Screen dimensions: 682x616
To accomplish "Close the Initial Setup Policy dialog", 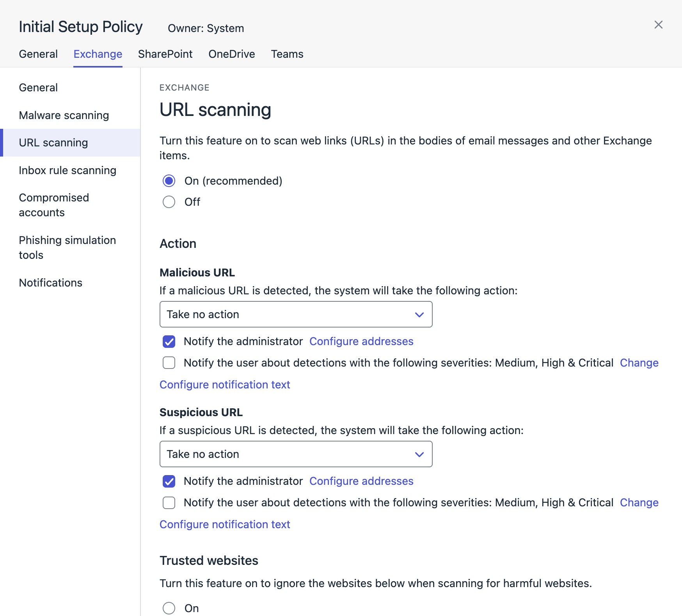I will tap(658, 25).
